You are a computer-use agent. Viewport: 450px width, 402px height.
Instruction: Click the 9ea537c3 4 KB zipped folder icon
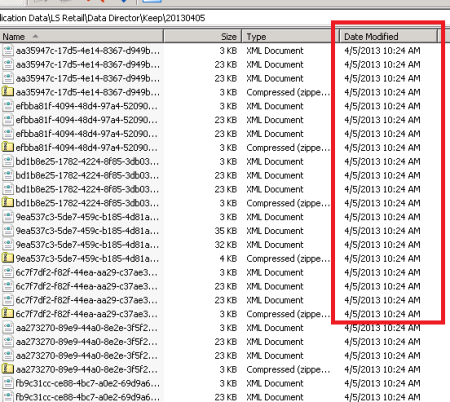click(x=8, y=258)
